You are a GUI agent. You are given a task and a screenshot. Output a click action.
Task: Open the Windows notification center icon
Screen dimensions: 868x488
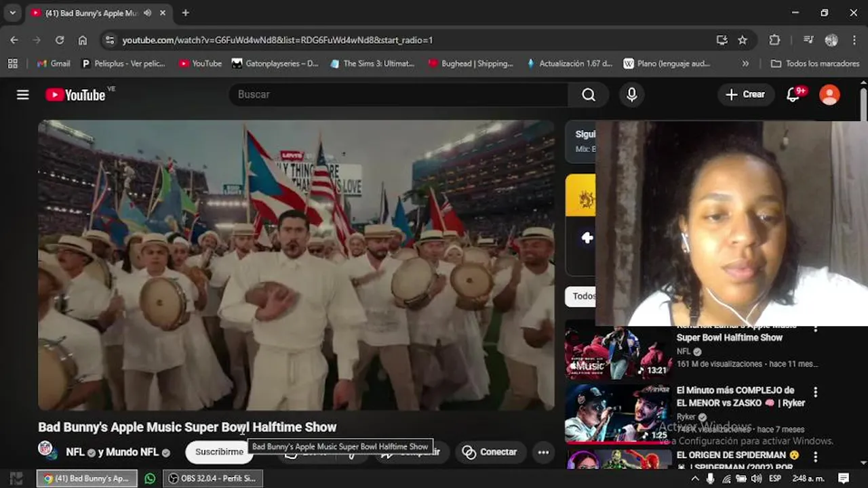(844, 479)
